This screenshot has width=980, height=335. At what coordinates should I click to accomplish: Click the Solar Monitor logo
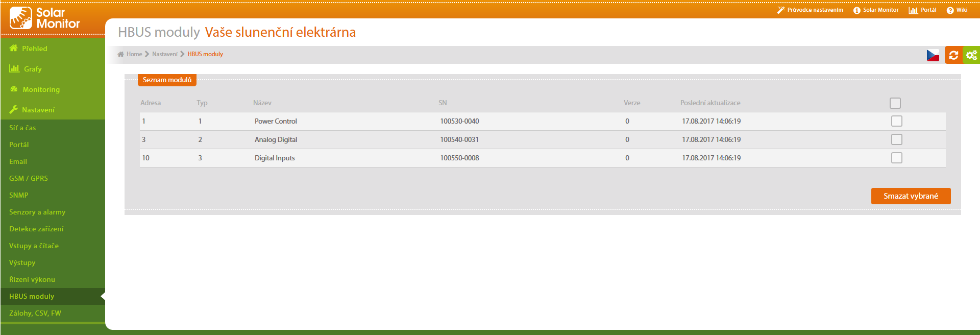(x=44, y=18)
